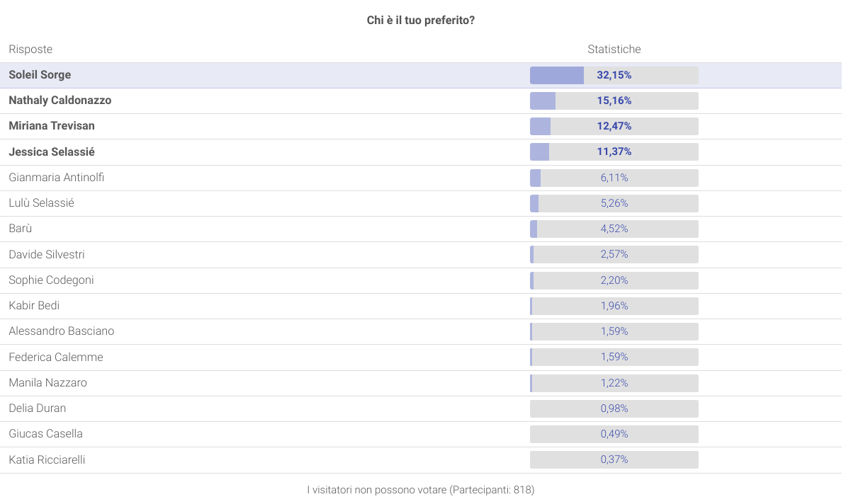The width and height of the screenshot is (846, 504).
Task: Click the 32,15% progress bar
Action: (x=614, y=75)
